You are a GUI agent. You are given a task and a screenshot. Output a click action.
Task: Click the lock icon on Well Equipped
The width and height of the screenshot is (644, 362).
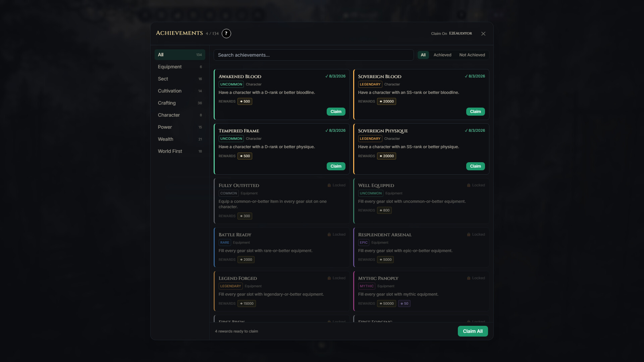pos(469,185)
